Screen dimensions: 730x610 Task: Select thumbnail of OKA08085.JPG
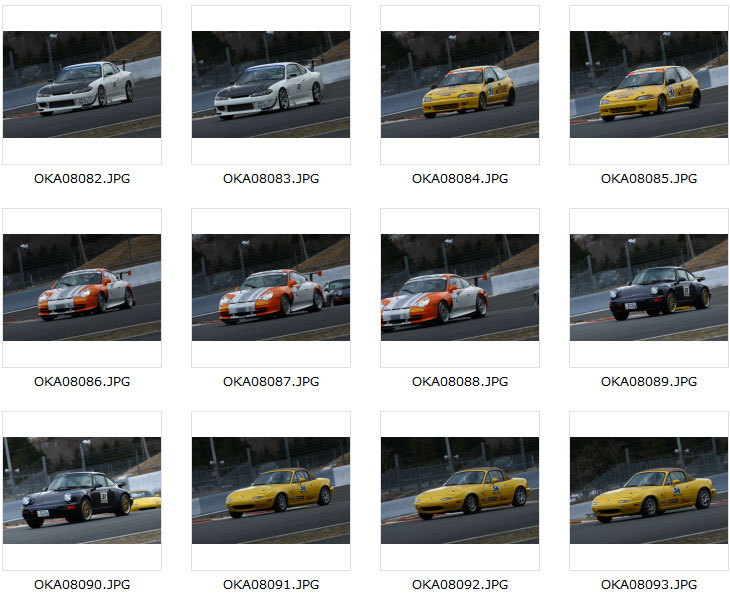click(649, 84)
